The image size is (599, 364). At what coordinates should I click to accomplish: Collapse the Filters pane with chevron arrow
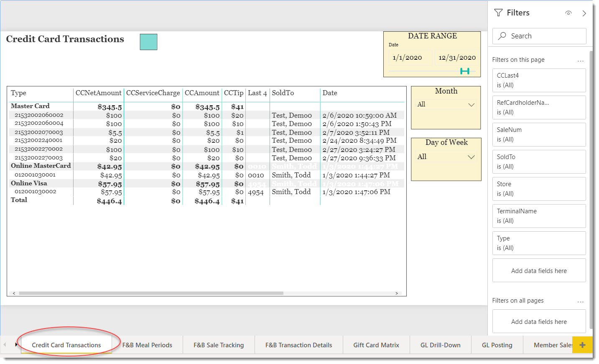point(584,13)
